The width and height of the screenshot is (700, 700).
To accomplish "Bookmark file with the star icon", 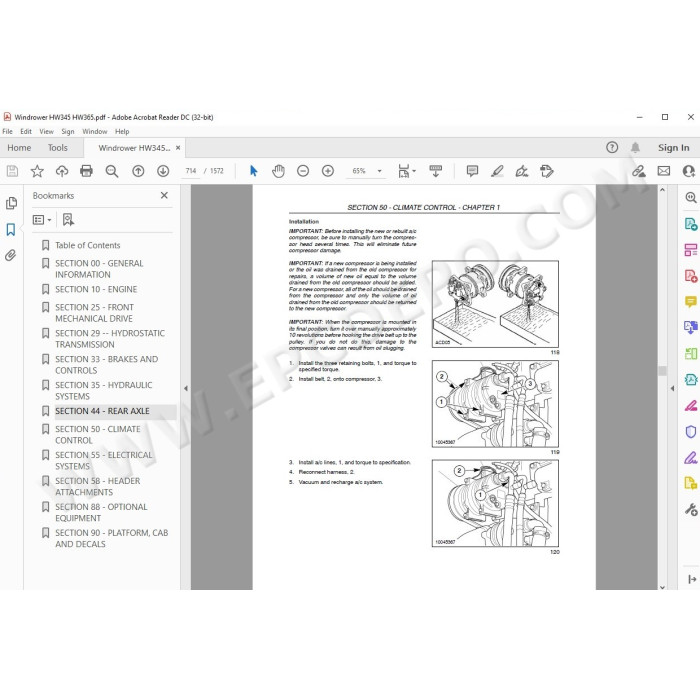I will click(x=37, y=171).
